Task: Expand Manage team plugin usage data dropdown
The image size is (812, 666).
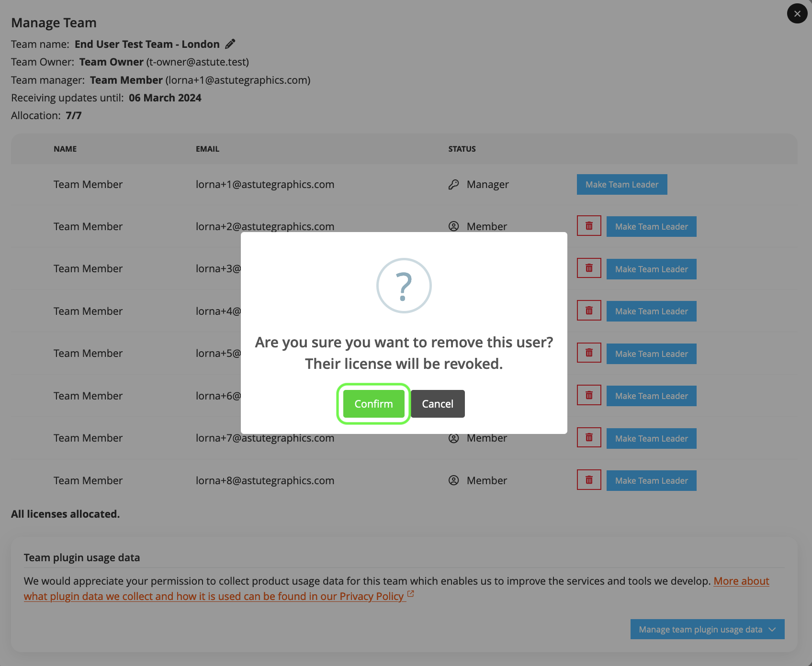Action: click(707, 629)
